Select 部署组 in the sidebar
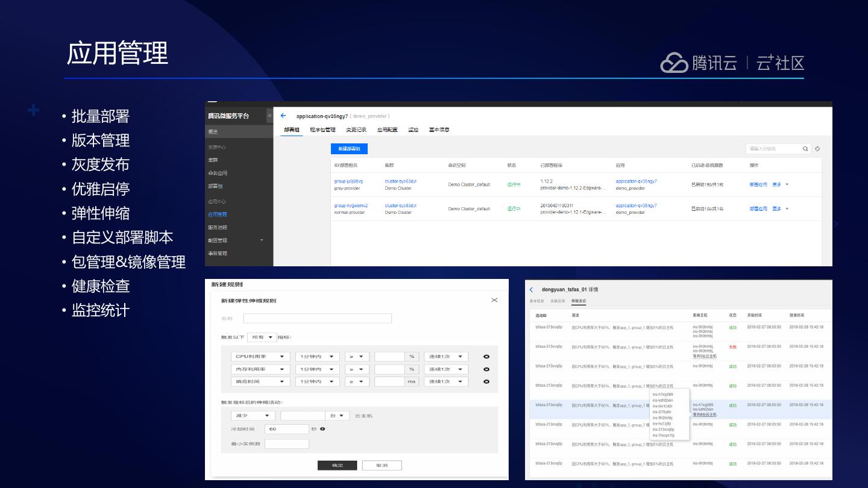The image size is (868, 488). 215,186
